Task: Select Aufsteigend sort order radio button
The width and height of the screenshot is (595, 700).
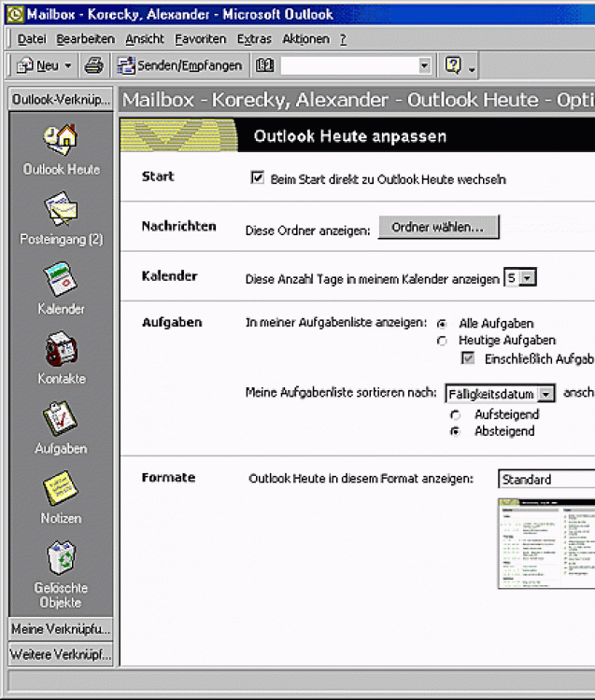Action: (455, 415)
